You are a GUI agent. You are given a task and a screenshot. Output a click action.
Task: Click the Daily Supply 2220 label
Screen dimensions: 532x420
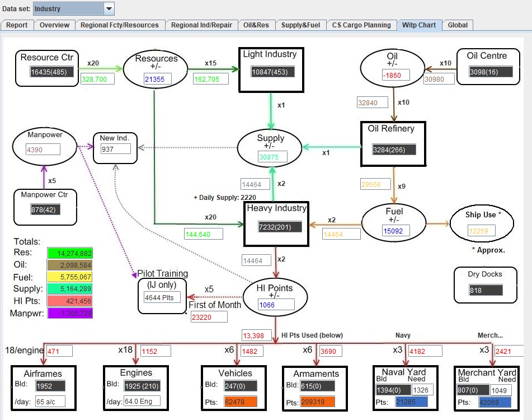225,198
